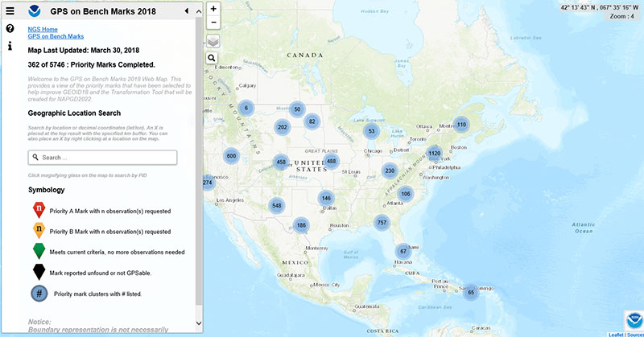Click the 600 cluster marker

point(232,156)
